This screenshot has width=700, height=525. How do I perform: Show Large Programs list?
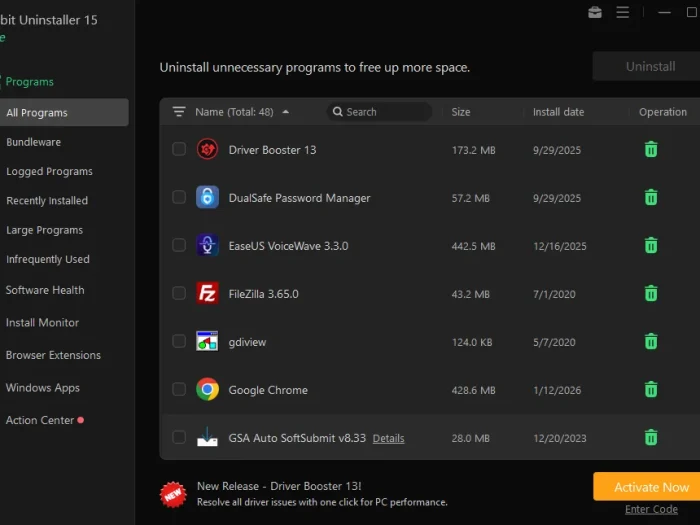(44, 230)
